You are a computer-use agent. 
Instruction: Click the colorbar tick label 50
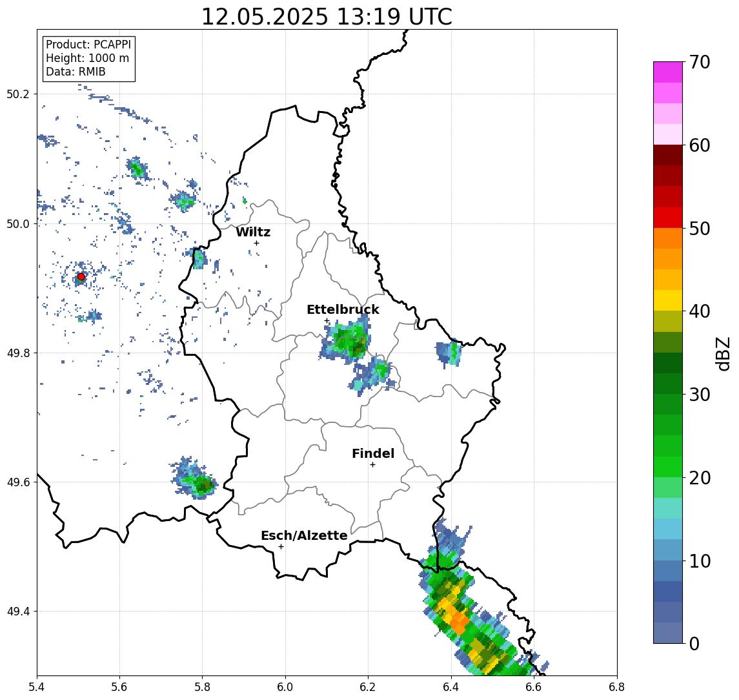tap(700, 229)
